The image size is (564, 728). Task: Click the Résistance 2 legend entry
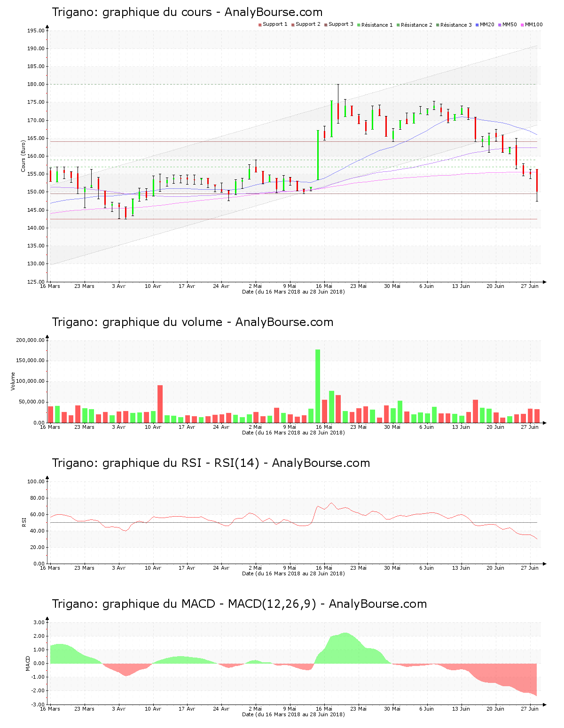pos(415,25)
